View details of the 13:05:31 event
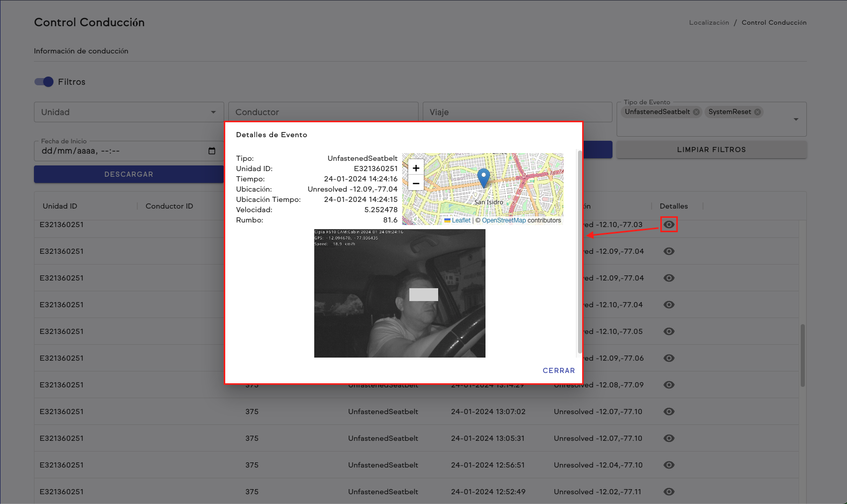Image resolution: width=847 pixels, height=504 pixels. 669,438
